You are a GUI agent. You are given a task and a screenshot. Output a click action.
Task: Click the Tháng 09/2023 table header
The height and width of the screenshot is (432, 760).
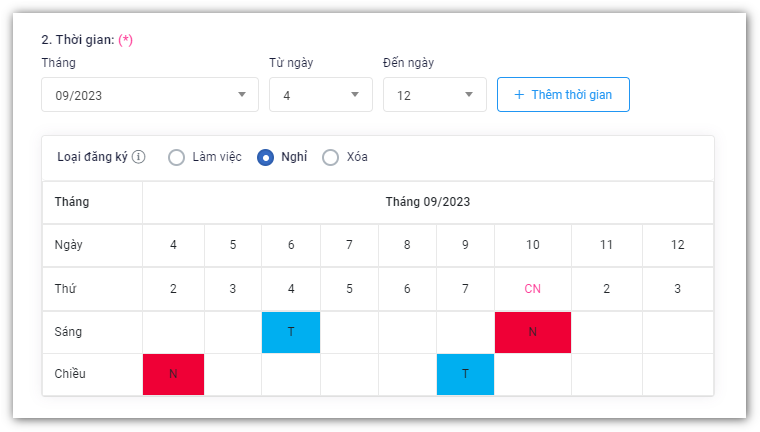pos(428,202)
